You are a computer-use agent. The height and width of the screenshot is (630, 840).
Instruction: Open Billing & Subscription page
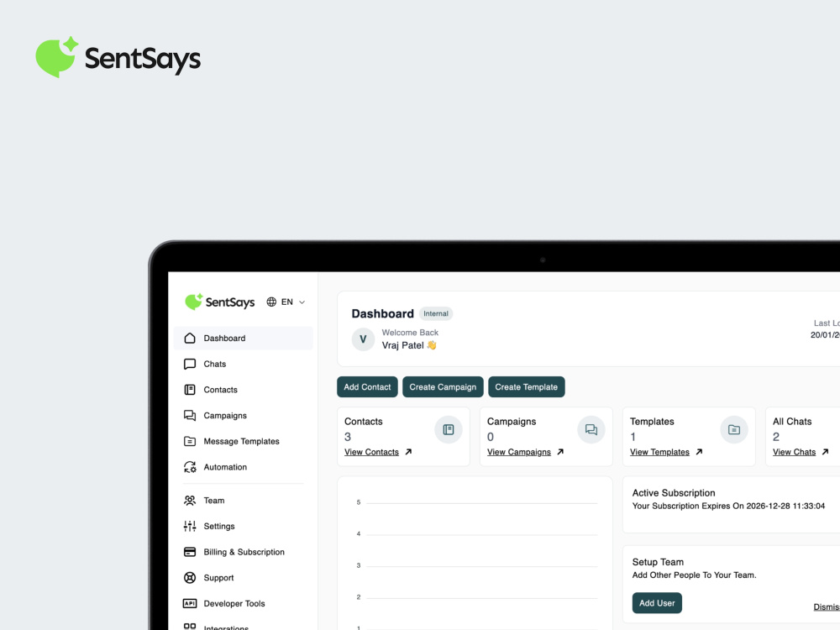244,552
